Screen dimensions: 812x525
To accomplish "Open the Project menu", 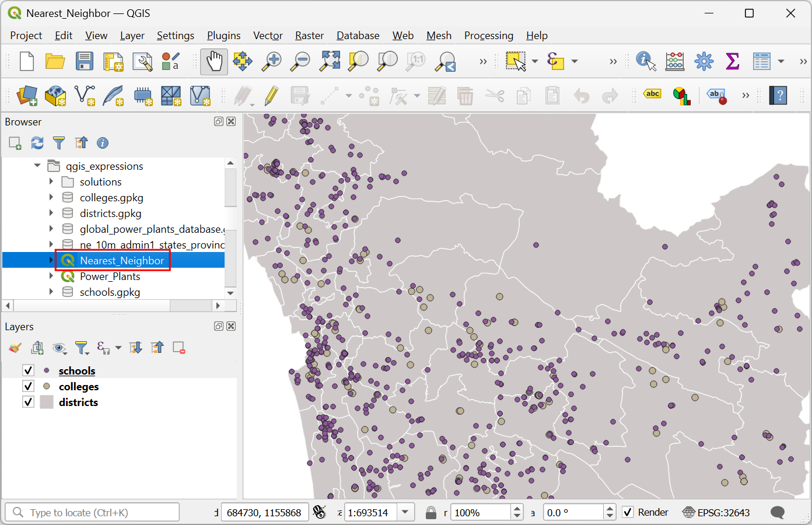I will click(26, 36).
